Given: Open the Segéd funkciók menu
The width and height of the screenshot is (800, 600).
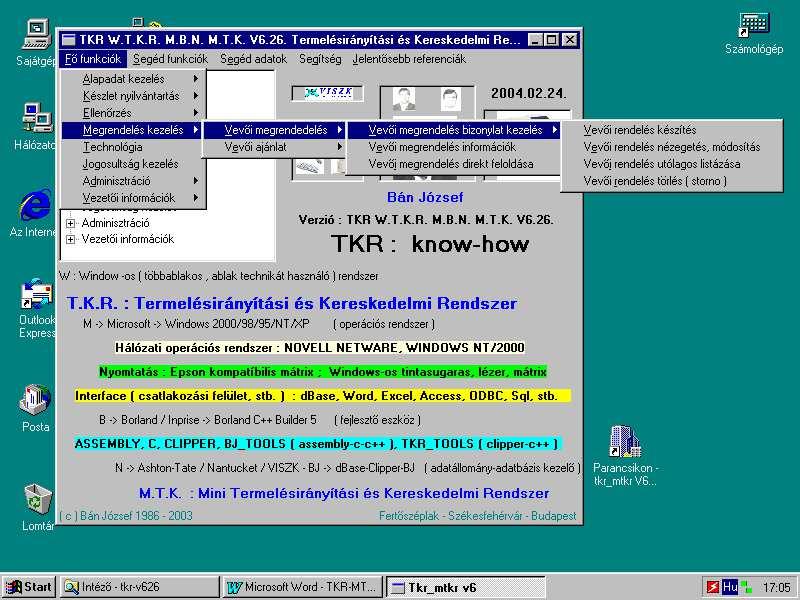Looking at the screenshot, I should (170, 59).
